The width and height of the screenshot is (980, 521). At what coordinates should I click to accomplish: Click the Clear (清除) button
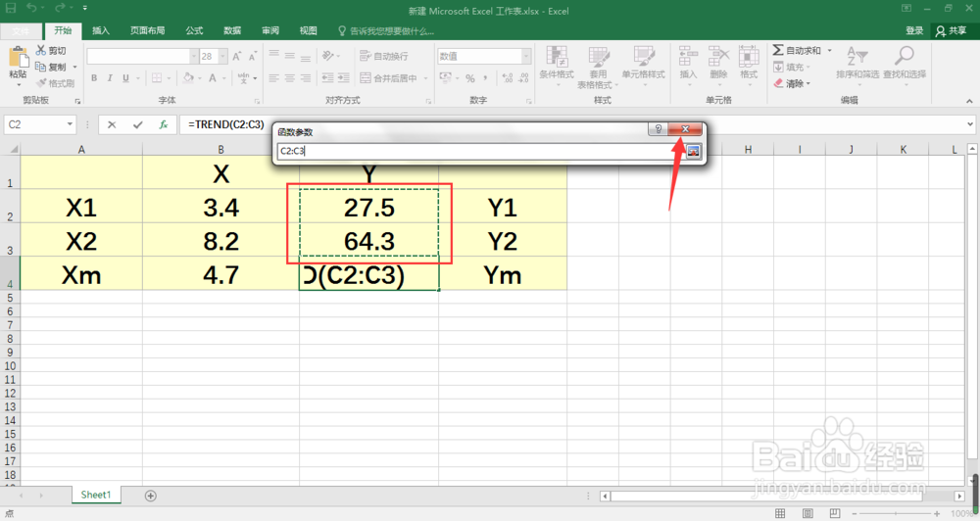tap(791, 83)
